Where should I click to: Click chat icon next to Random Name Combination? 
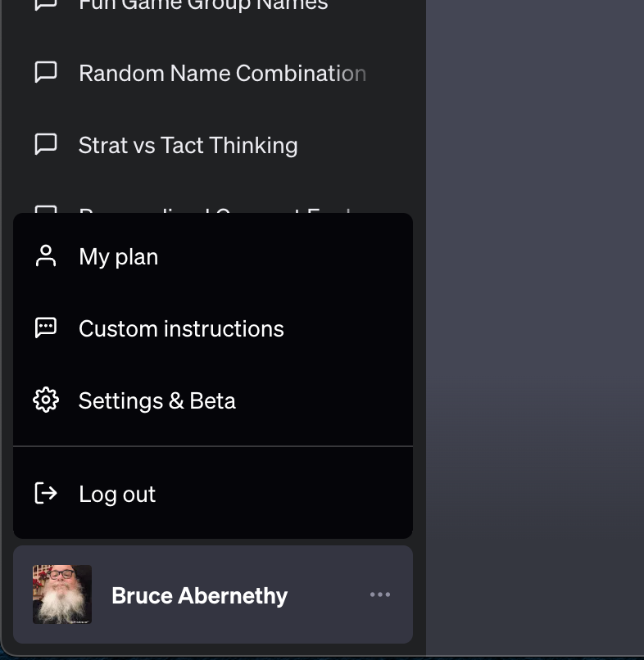(x=46, y=73)
